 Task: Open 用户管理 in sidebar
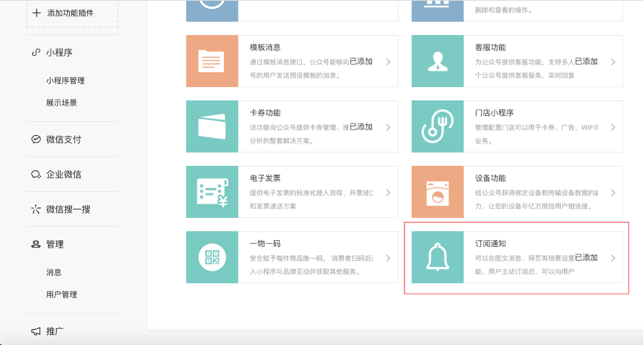coord(62,294)
